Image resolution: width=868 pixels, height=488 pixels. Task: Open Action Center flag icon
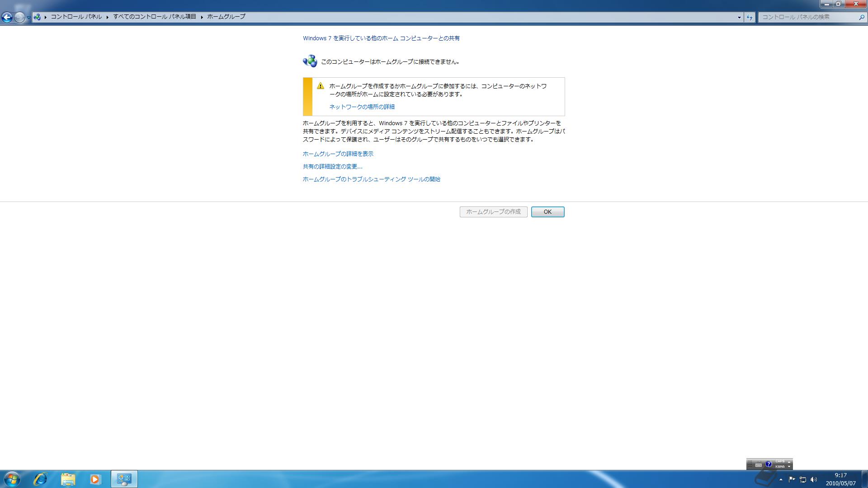792,479
